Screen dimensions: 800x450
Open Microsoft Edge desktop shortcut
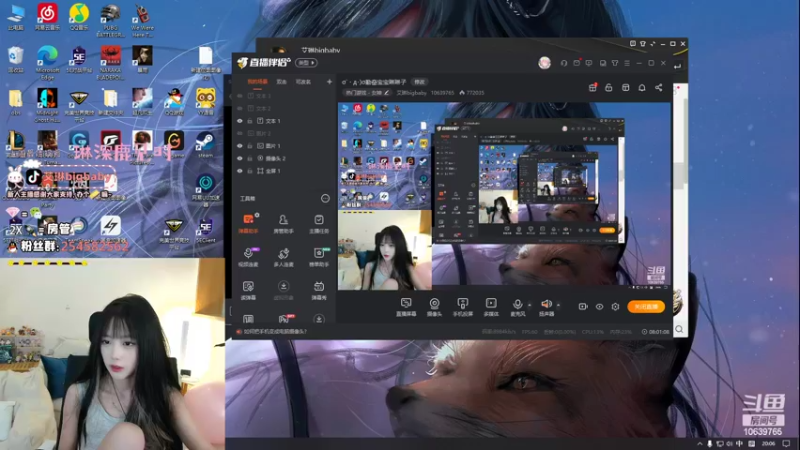click(x=47, y=62)
